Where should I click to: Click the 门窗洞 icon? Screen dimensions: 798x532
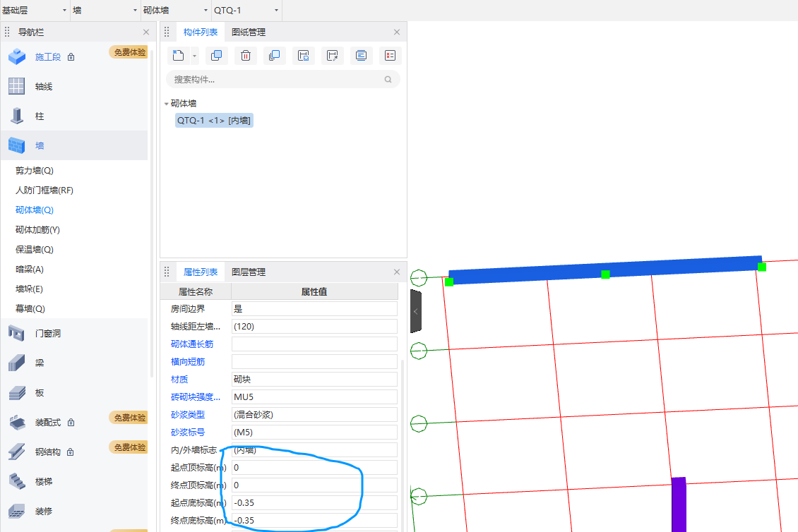(16, 333)
